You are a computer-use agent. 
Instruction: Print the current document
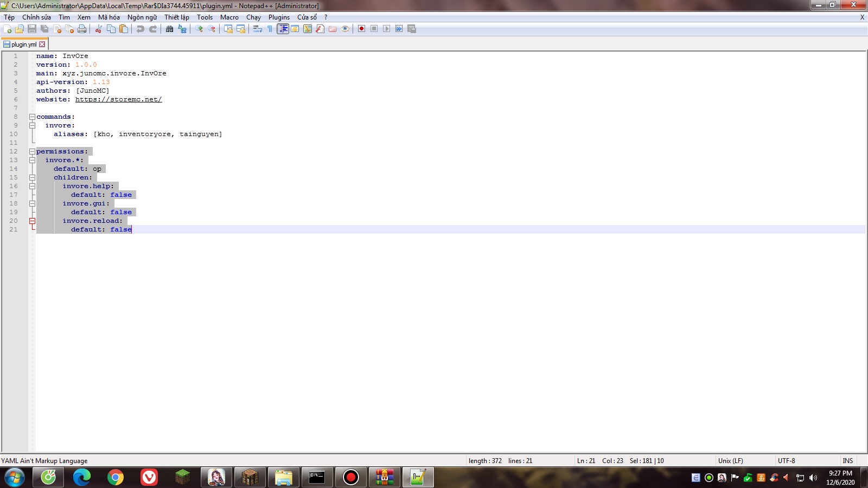tap(82, 29)
